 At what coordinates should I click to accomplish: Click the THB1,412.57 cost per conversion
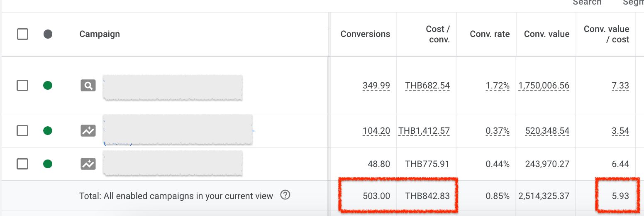click(x=424, y=131)
